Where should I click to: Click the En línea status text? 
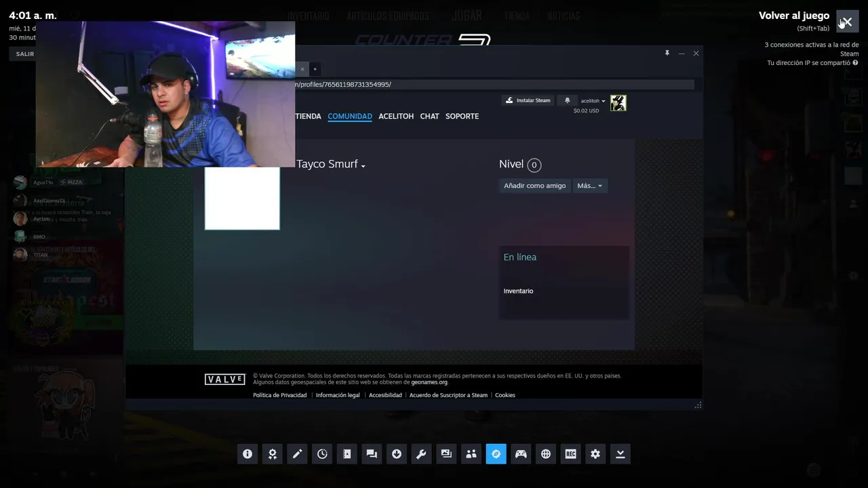pyautogui.click(x=520, y=258)
